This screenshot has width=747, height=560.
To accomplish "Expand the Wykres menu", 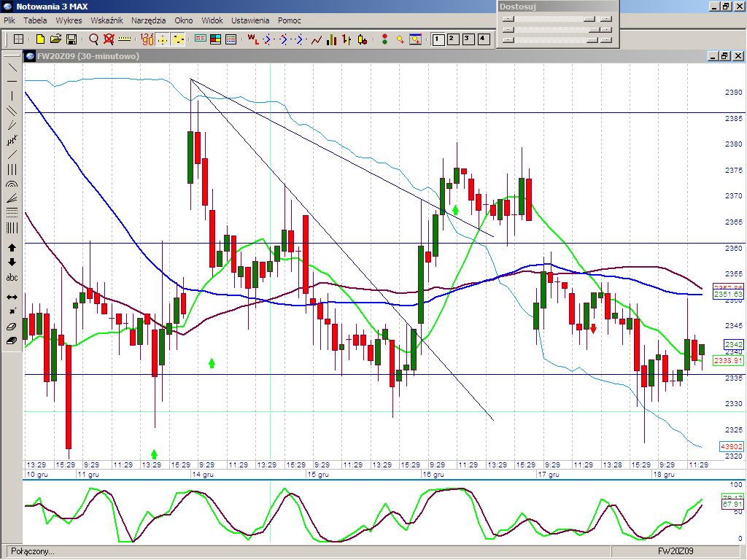I will tap(69, 20).
